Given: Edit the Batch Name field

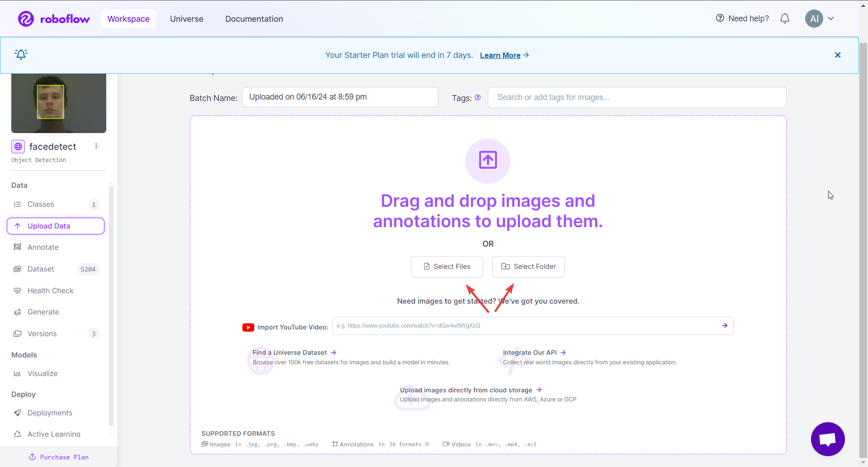Looking at the screenshot, I should [340, 97].
